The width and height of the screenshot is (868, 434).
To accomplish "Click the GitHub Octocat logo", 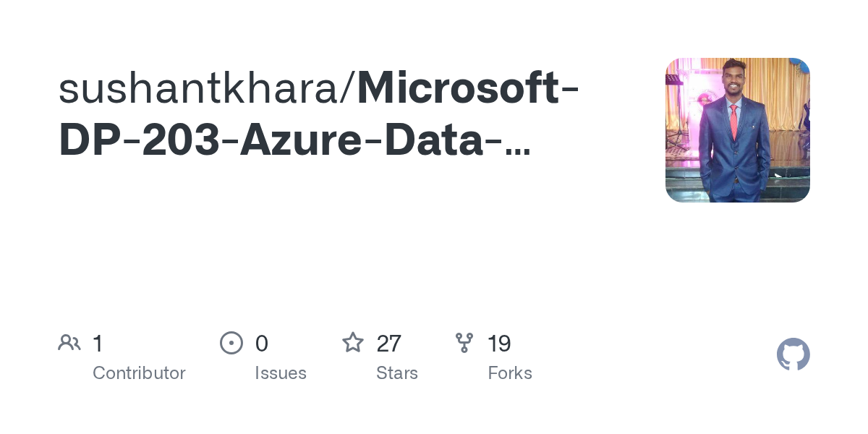I will pyautogui.click(x=793, y=354).
